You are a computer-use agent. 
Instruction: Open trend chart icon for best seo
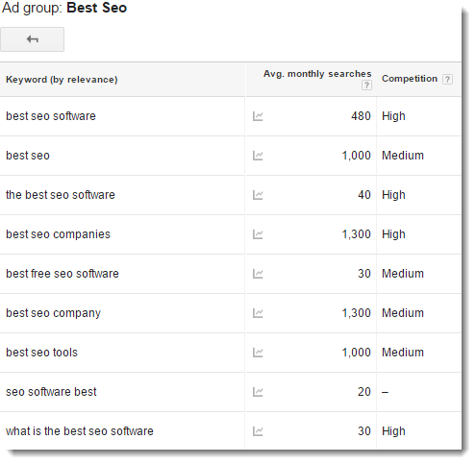tap(258, 156)
